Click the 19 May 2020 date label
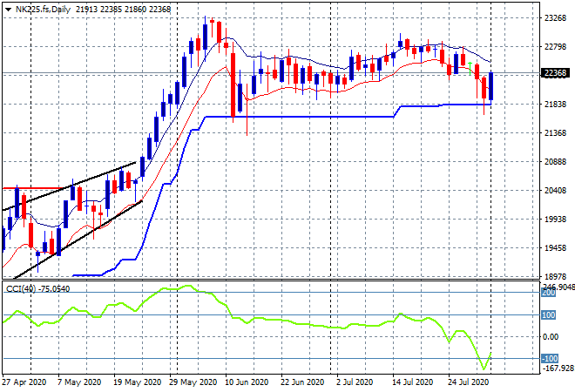Viewport: 575px width, 392px height. click(137, 382)
